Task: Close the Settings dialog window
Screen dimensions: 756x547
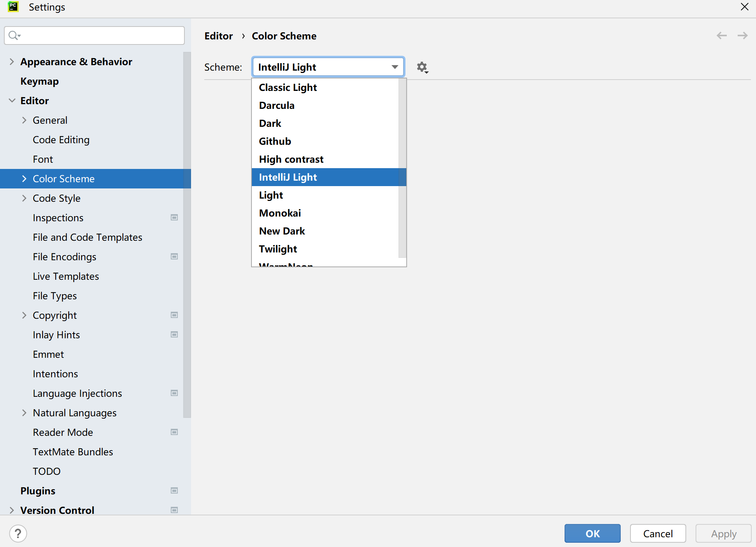Action: [744, 7]
